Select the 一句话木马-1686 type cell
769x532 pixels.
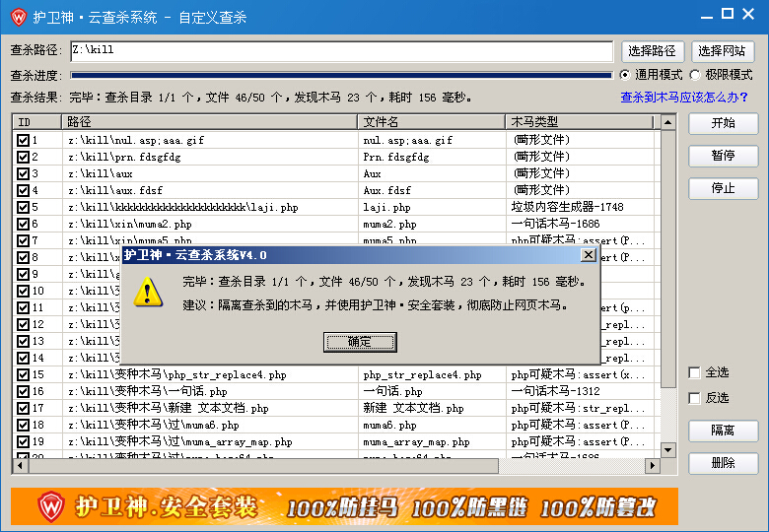click(555, 224)
